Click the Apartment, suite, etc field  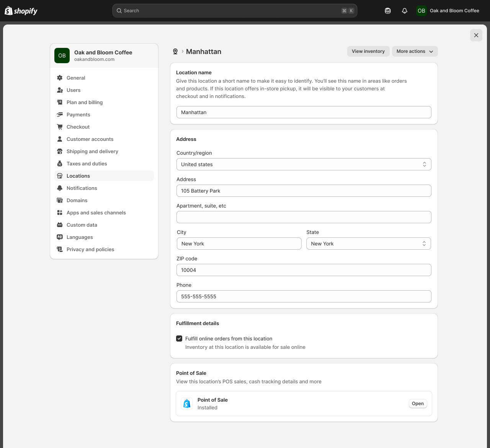304,217
